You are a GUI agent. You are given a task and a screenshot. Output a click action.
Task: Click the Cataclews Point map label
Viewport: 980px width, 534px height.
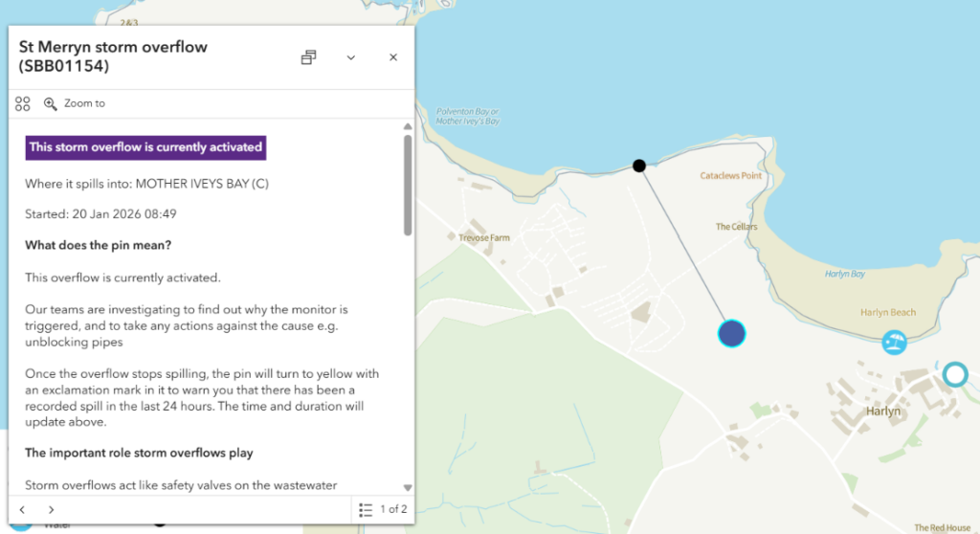click(x=730, y=176)
